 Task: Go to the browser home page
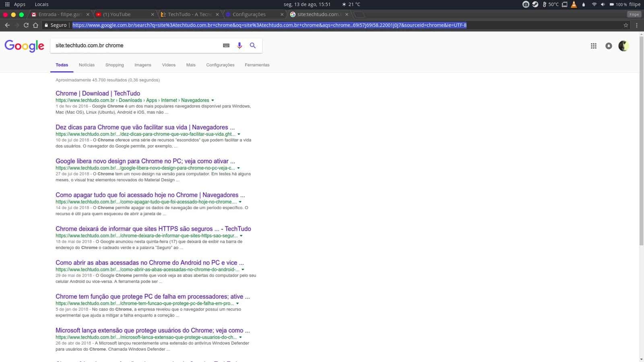click(35, 25)
